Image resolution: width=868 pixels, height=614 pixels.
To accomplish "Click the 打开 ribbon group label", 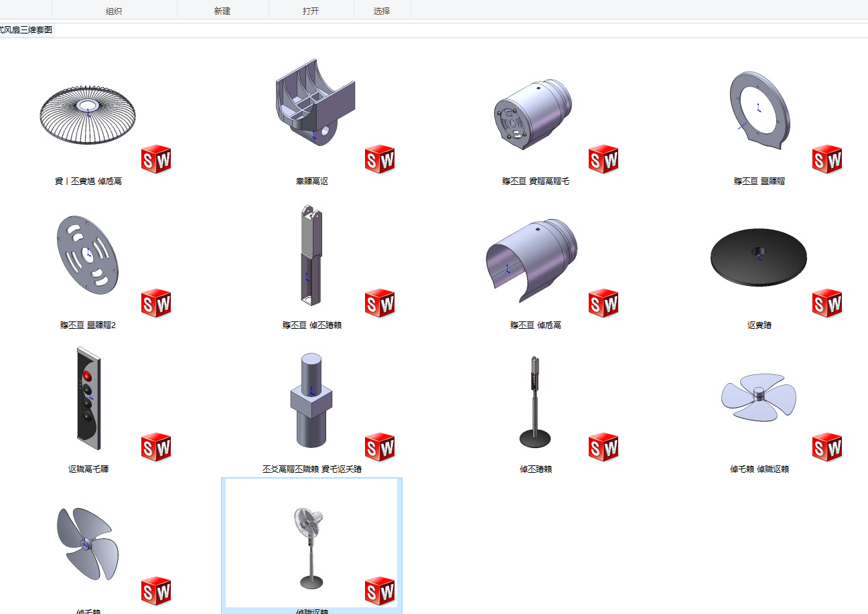I will [311, 11].
